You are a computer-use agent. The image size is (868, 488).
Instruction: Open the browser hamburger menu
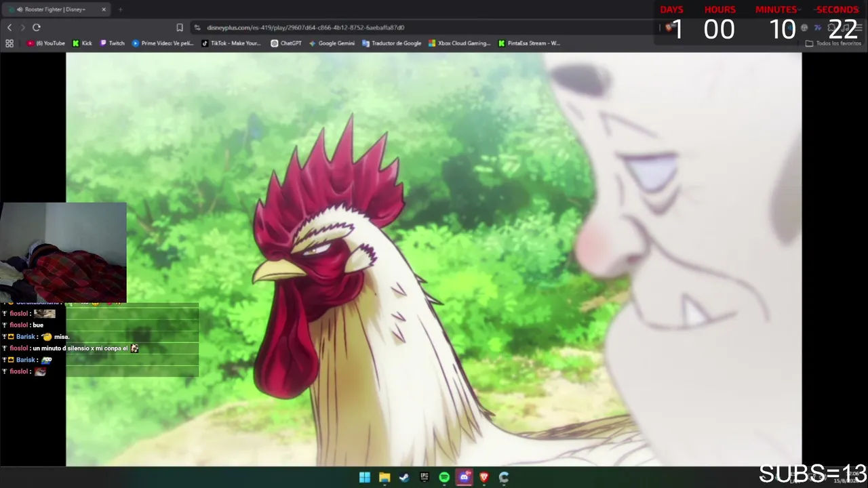(x=859, y=28)
